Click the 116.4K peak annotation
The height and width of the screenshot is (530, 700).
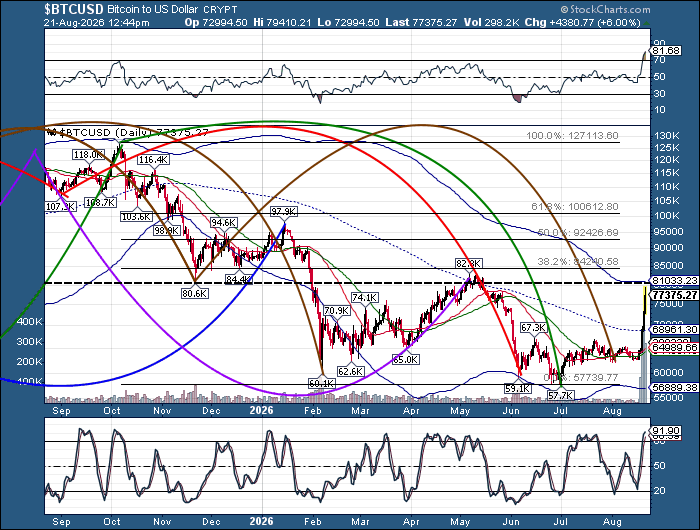[x=154, y=159]
